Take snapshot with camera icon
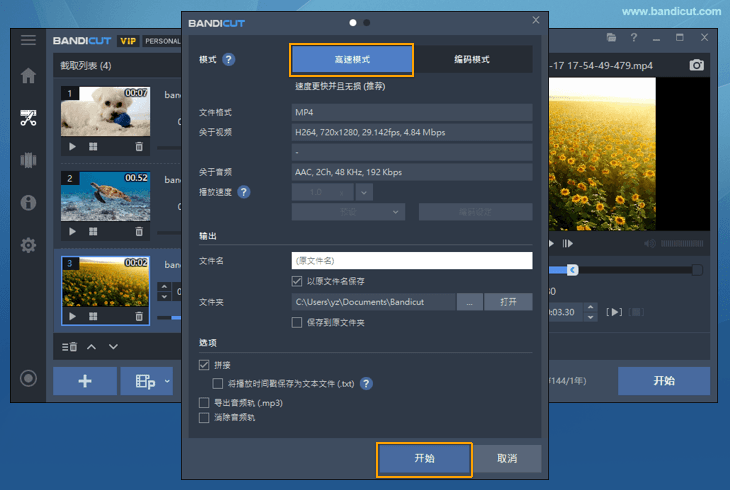This screenshot has width=730, height=490. coord(696,65)
